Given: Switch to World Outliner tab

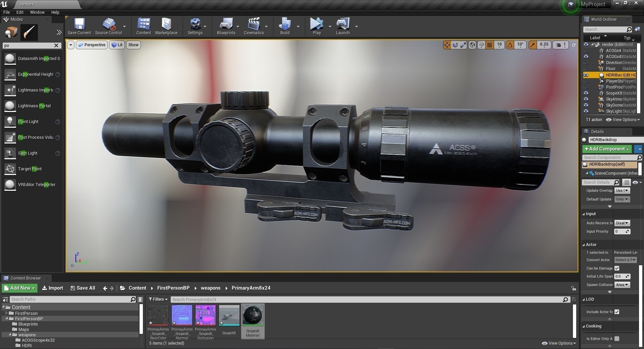Looking at the screenshot, I should 604,19.
